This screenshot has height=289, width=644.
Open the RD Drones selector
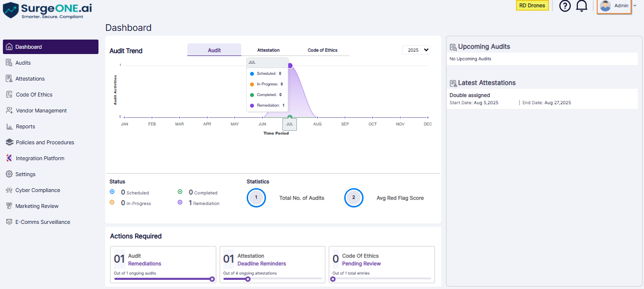pos(532,5)
